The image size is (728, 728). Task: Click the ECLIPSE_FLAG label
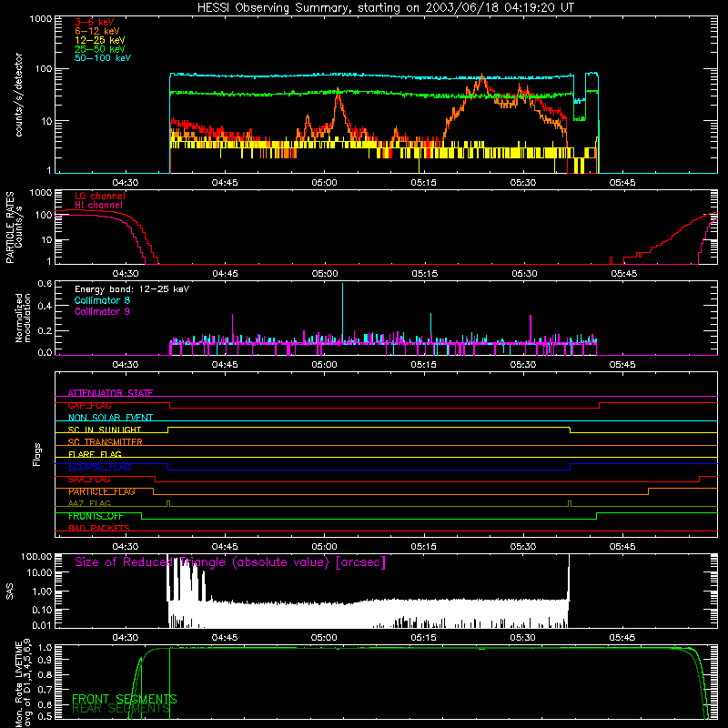99,467
